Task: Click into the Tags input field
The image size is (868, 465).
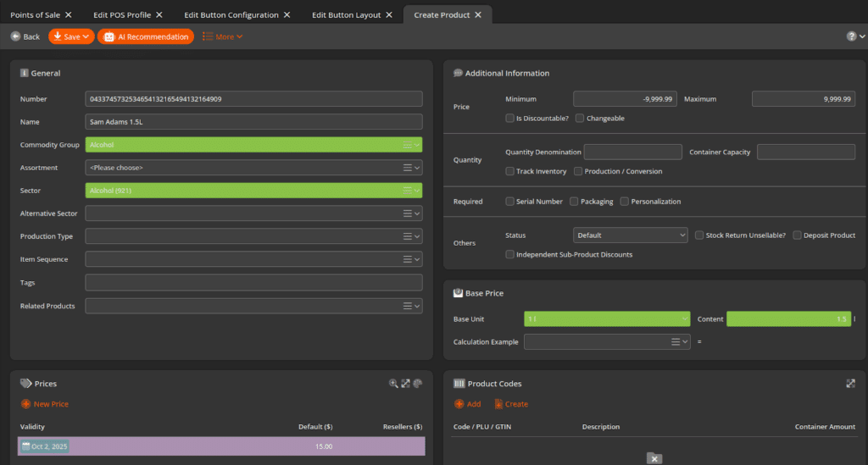Action: [253, 283]
